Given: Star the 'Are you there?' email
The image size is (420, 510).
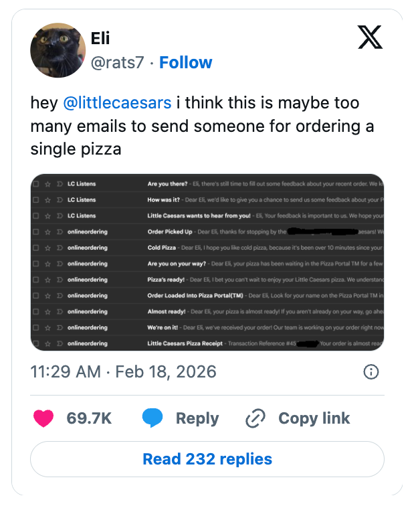Looking at the screenshot, I should tap(49, 184).
